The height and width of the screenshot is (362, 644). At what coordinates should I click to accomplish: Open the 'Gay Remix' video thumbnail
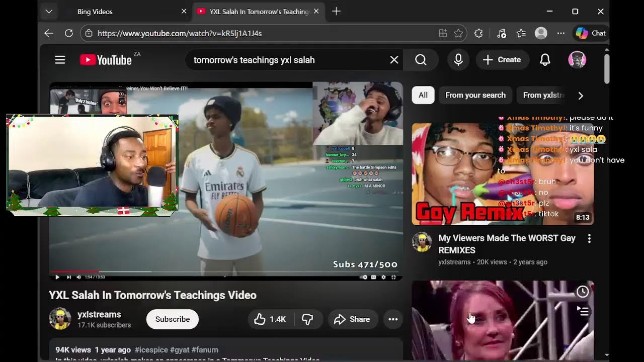[x=503, y=174]
